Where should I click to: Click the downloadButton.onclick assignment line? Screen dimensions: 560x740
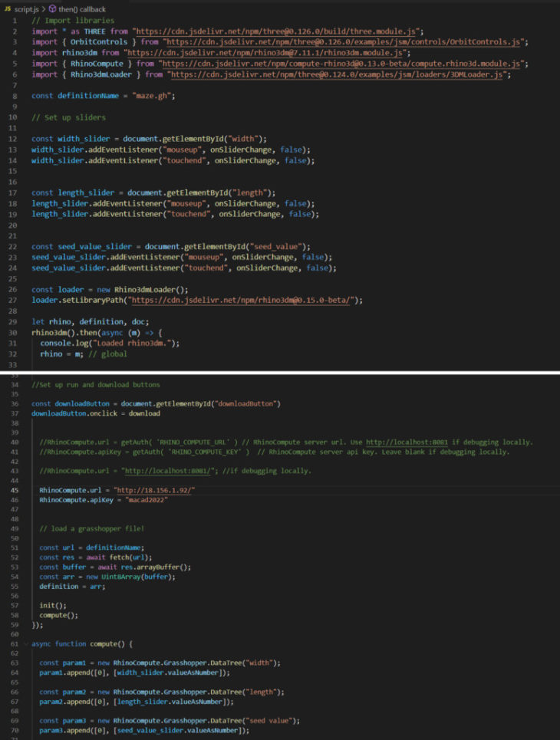coord(96,413)
